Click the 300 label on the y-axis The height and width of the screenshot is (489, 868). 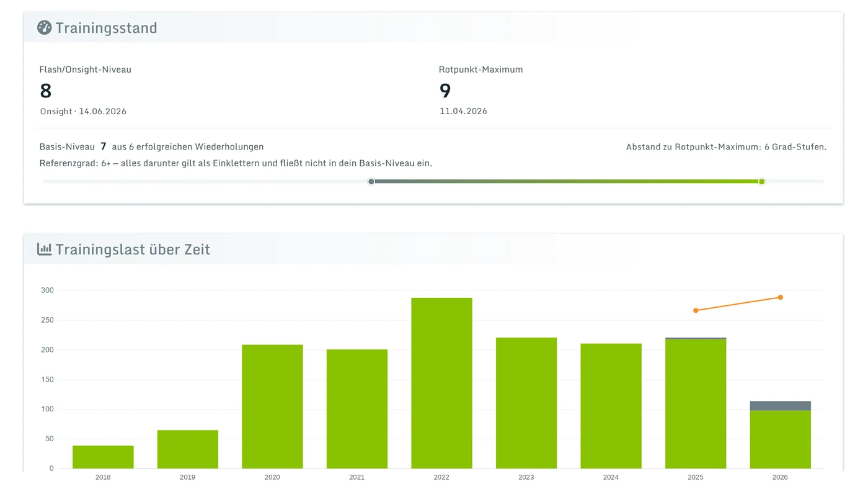point(47,290)
